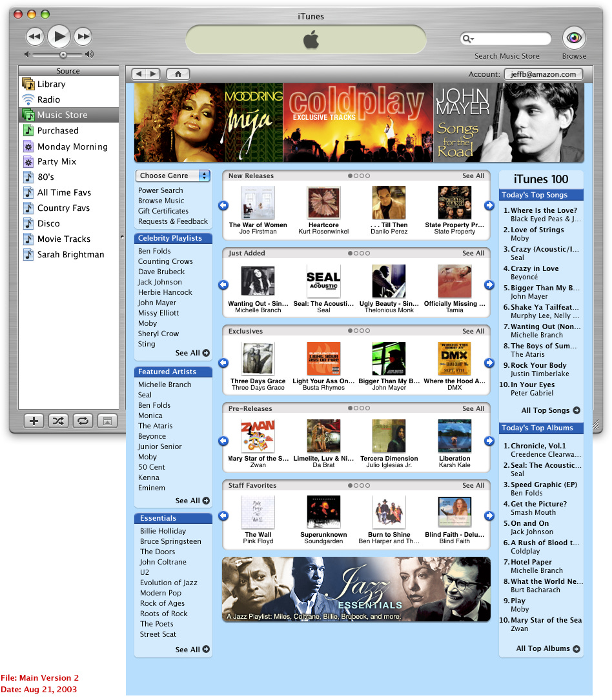Click the account button jeffb@amazon.com
The width and height of the screenshot is (612, 700).
543,74
